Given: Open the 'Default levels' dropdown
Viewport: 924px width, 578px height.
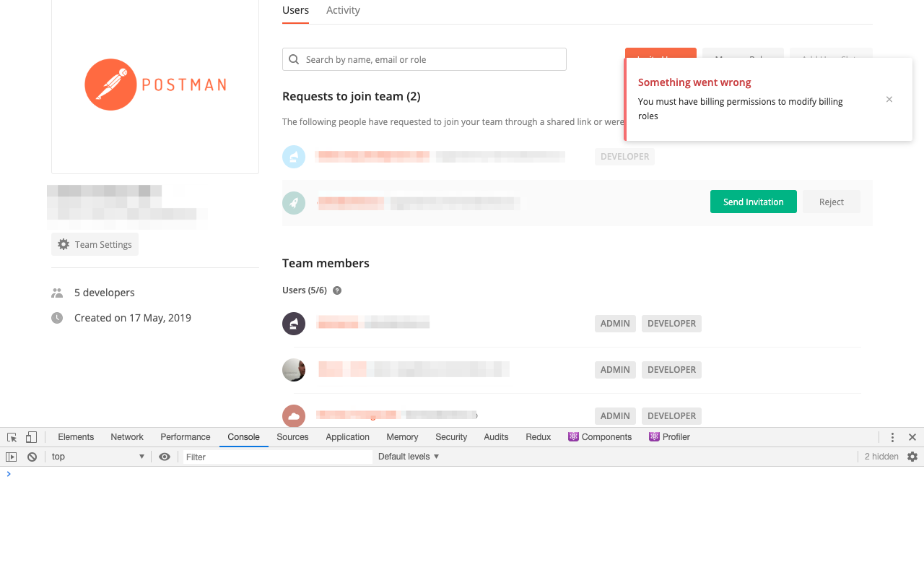Looking at the screenshot, I should 409,456.
